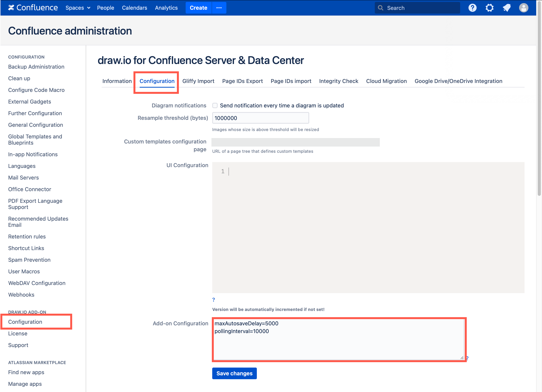
Task: Click the Create button
Action: 198,8
